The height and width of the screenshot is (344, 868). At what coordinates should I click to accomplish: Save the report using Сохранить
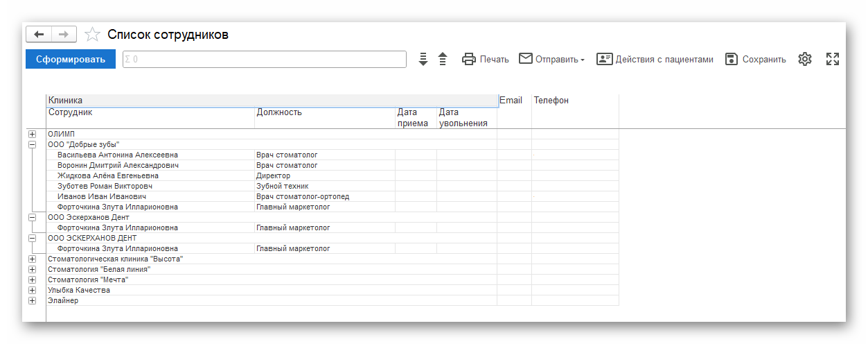[x=756, y=60]
